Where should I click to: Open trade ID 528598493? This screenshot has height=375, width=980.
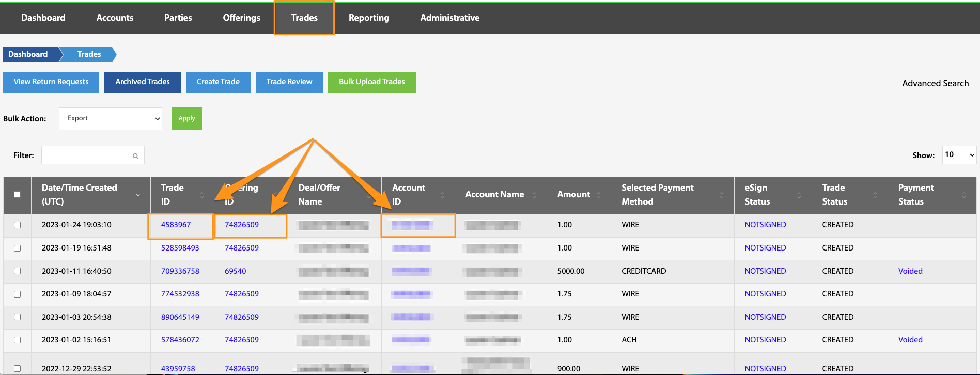(x=180, y=248)
